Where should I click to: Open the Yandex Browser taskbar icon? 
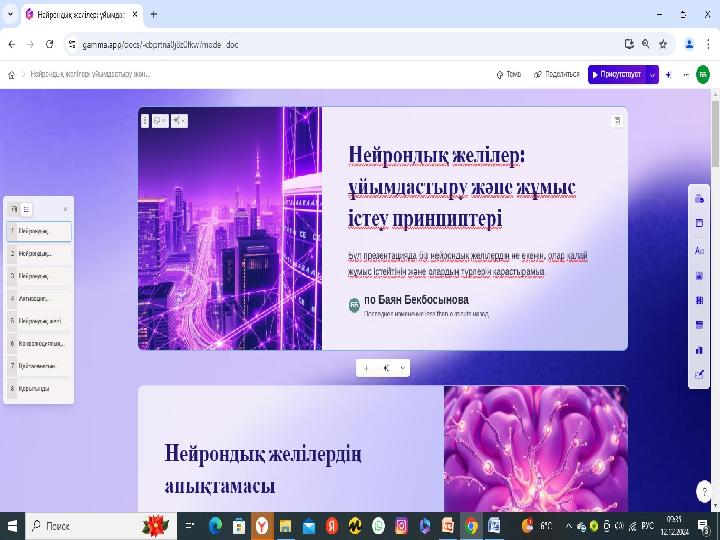click(x=262, y=526)
